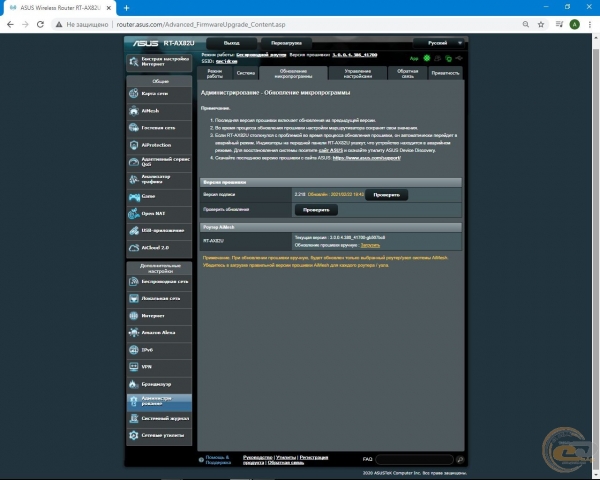The image size is (600, 480).
Task: Click the SSID name link
Action: click(x=226, y=61)
